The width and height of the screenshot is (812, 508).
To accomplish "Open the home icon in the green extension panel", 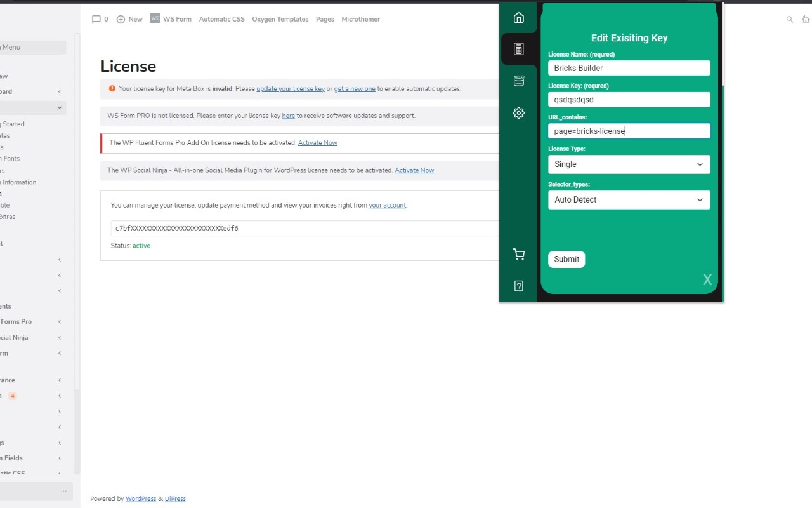I will pyautogui.click(x=519, y=18).
